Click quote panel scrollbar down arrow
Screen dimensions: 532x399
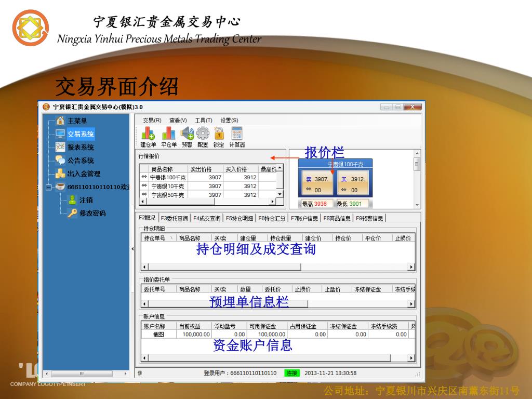(x=417, y=205)
